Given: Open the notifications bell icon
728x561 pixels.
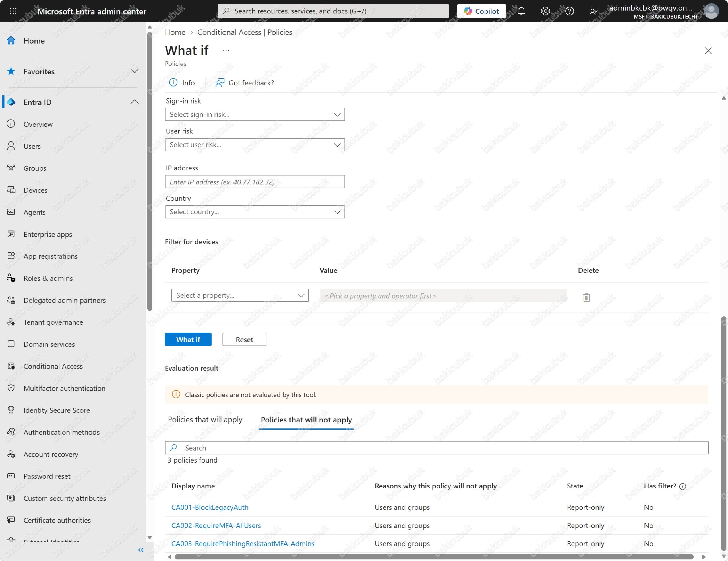Looking at the screenshot, I should pos(521,11).
